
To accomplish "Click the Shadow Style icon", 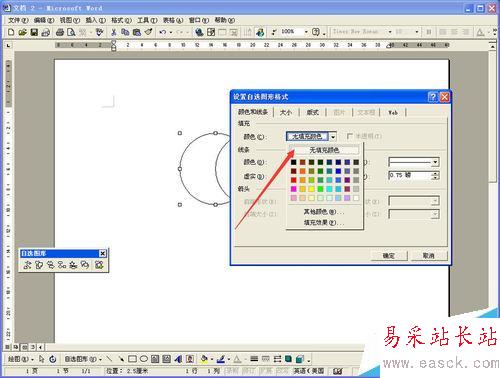I will tap(288, 359).
